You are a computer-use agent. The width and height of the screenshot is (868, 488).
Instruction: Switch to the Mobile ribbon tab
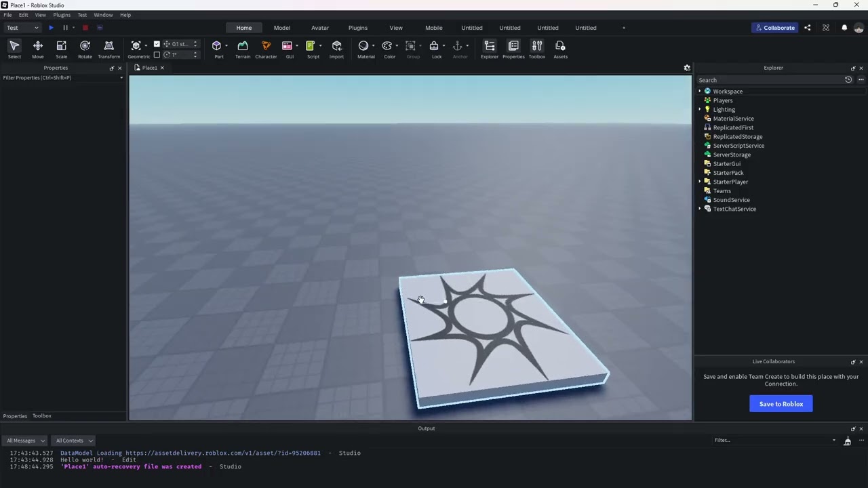tap(434, 28)
